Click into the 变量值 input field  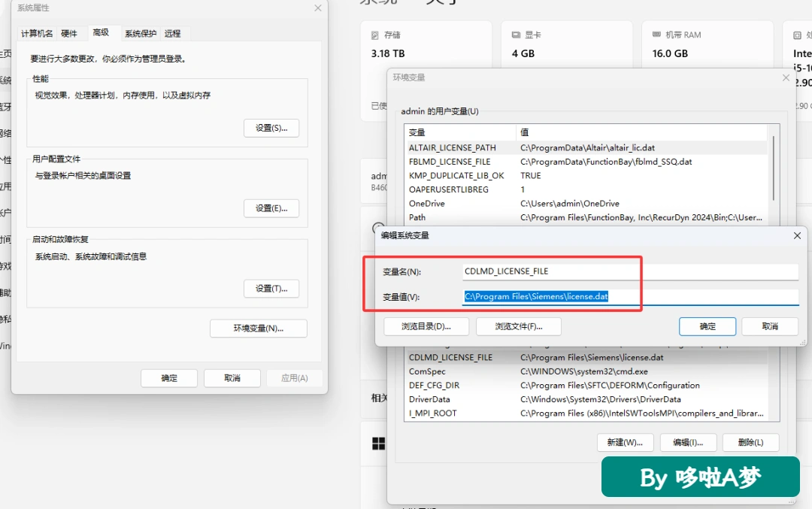(630, 297)
